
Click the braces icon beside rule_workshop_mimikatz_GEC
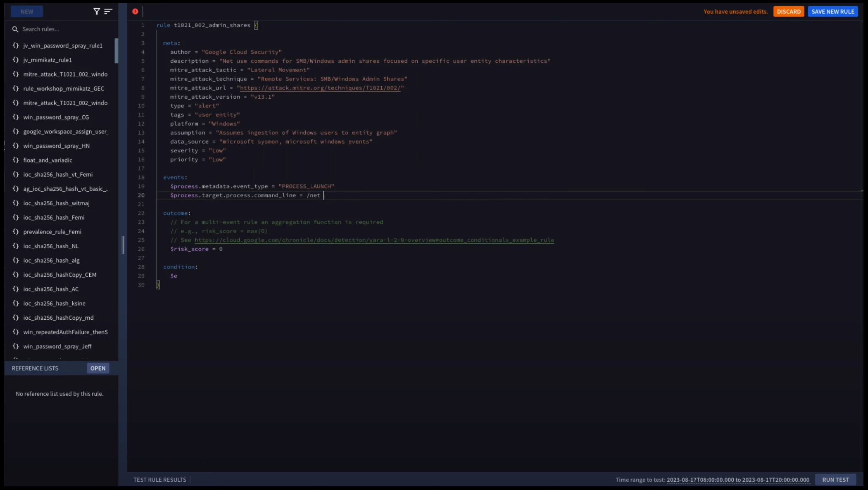16,88
